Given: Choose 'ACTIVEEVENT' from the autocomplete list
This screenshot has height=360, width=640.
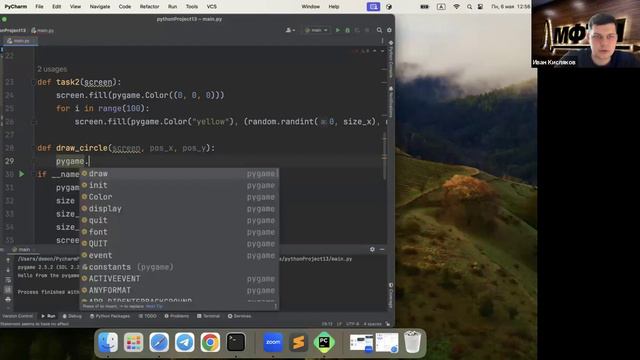Looking at the screenshot, I should click(179, 279).
